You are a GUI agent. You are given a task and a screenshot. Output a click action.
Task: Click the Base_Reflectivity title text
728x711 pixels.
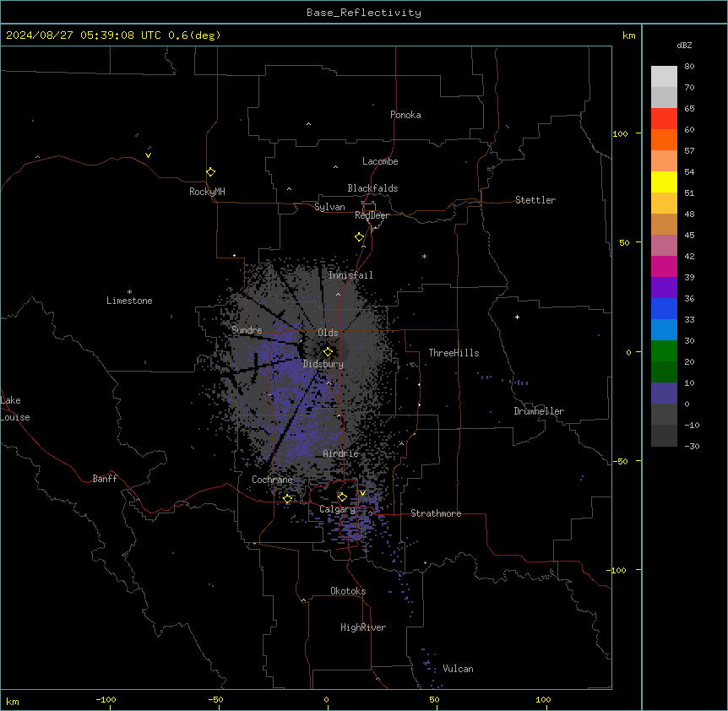coord(364,13)
